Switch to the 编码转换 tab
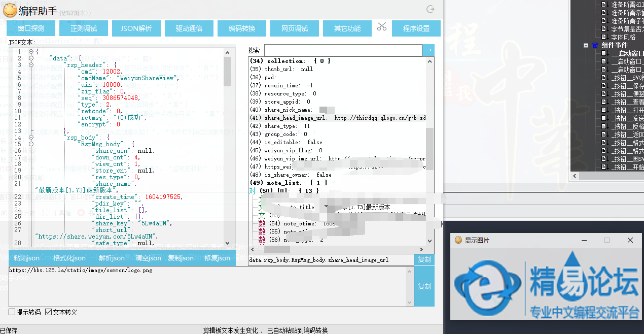This screenshot has height=334, width=644. tap(242, 28)
